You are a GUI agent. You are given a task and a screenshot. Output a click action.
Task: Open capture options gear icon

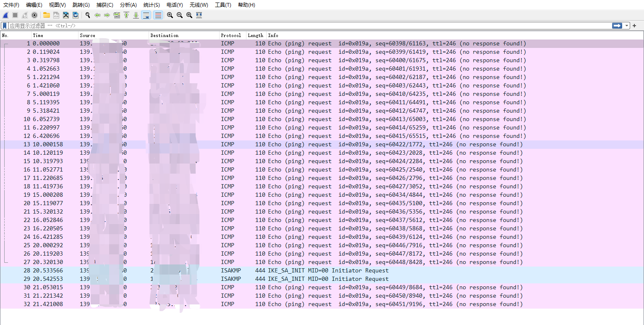(x=34, y=15)
